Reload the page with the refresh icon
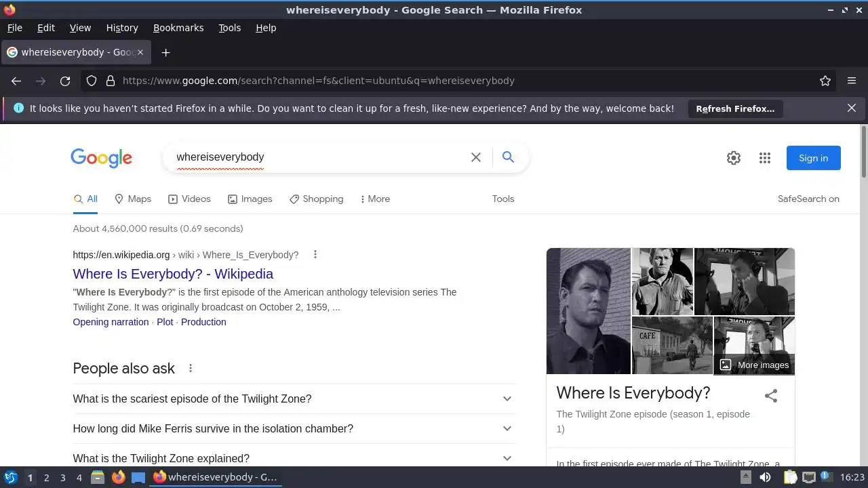This screenshot has height=488, width=868. pyautogui.click(x=65, y=81)
